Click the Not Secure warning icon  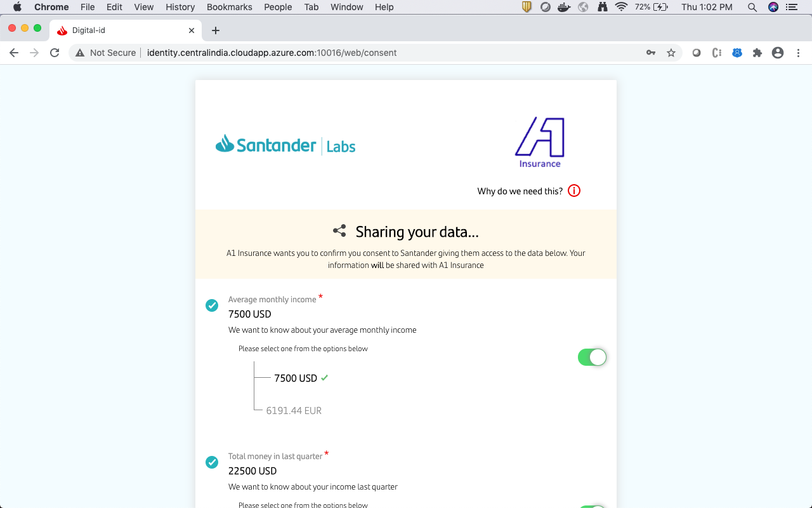80,53
